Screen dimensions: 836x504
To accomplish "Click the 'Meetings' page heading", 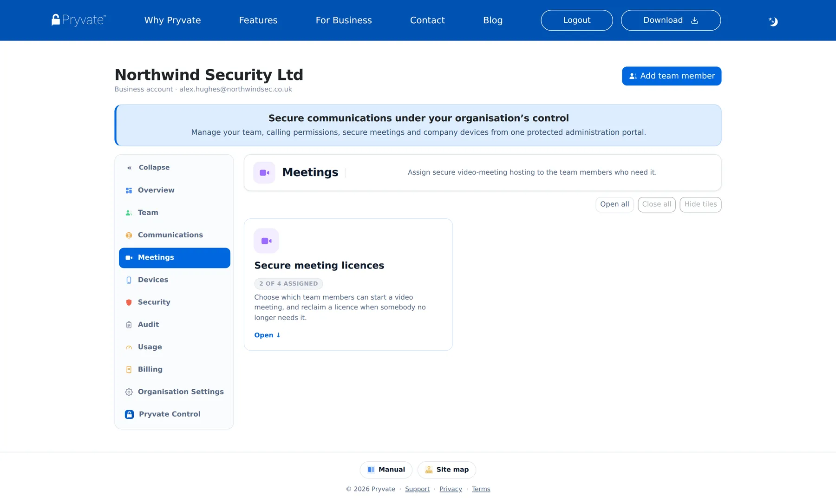I will tap(310, 172).
